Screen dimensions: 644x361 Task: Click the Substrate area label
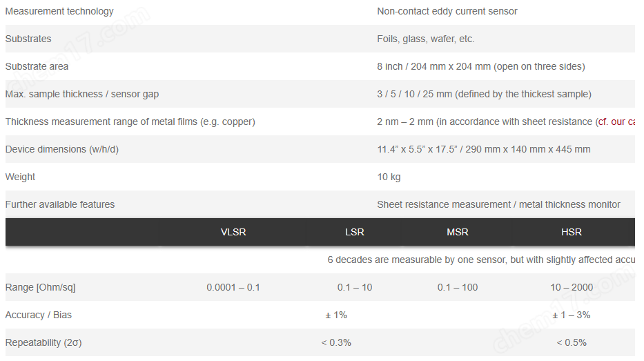pos(37,66)
